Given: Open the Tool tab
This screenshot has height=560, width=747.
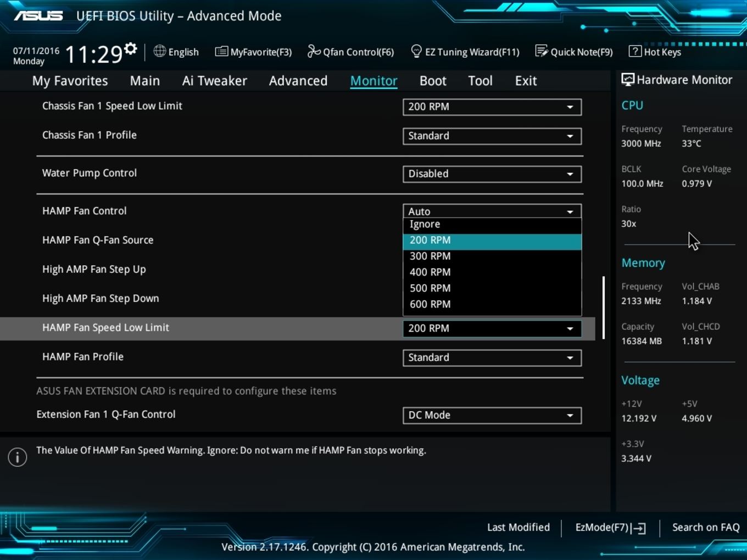Looking at the screenshot, I should click(x=480, y=81).
